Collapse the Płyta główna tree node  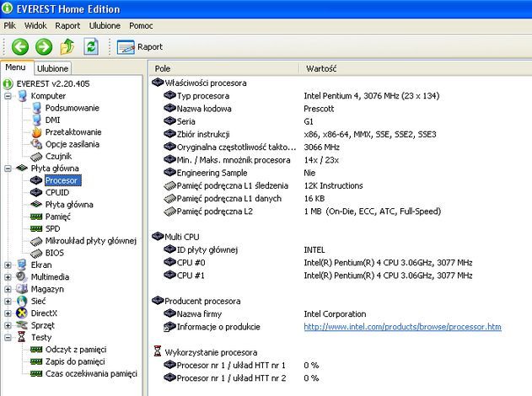pos(8,169)
